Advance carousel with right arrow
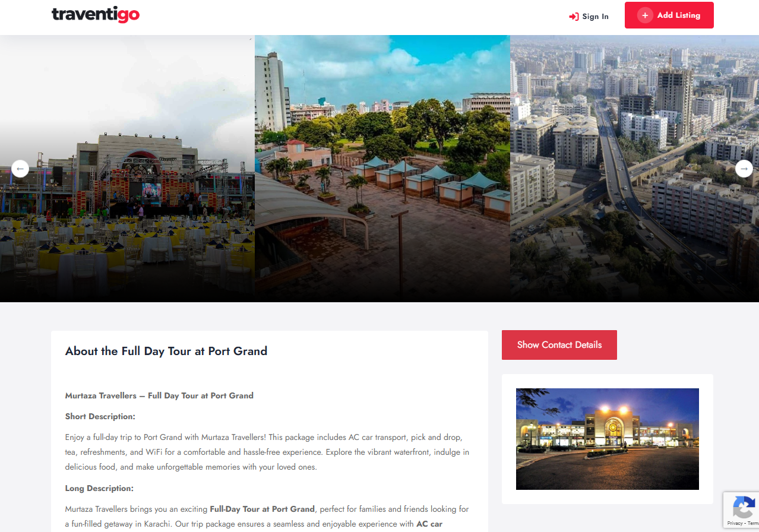This screenshot has height=532, width=759. pyautogui.click(x=744, y=169)
